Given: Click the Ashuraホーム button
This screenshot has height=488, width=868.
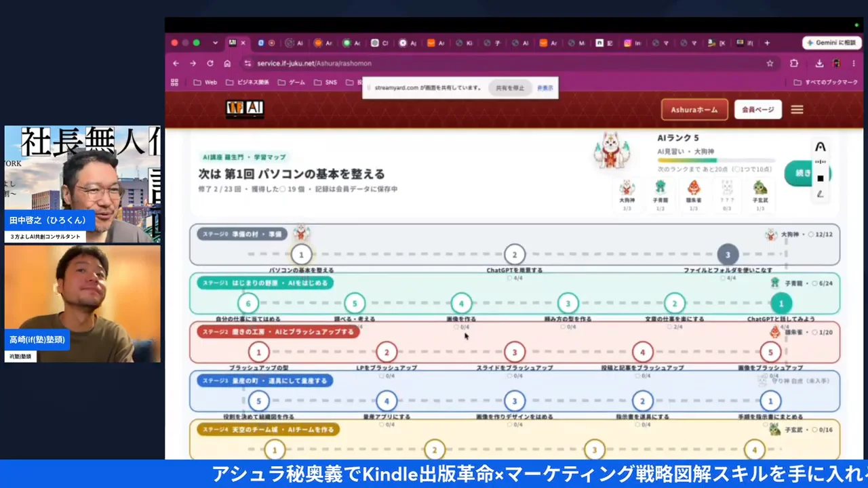Looking at the screenshot, I should pyautogui.click(x=694, y=109).
